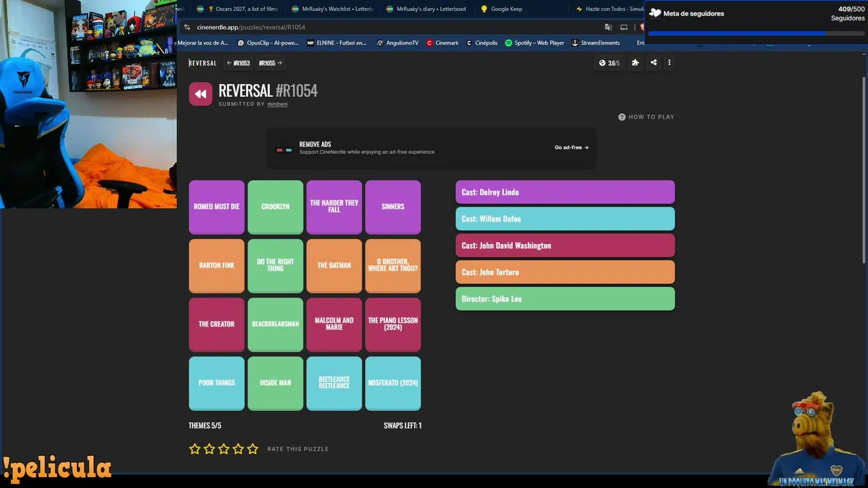The height and width of the screenshot is (488, 868).
Task: Click the blue Cast: Willem Dafoe theme bar
Action: pos(565,219)
